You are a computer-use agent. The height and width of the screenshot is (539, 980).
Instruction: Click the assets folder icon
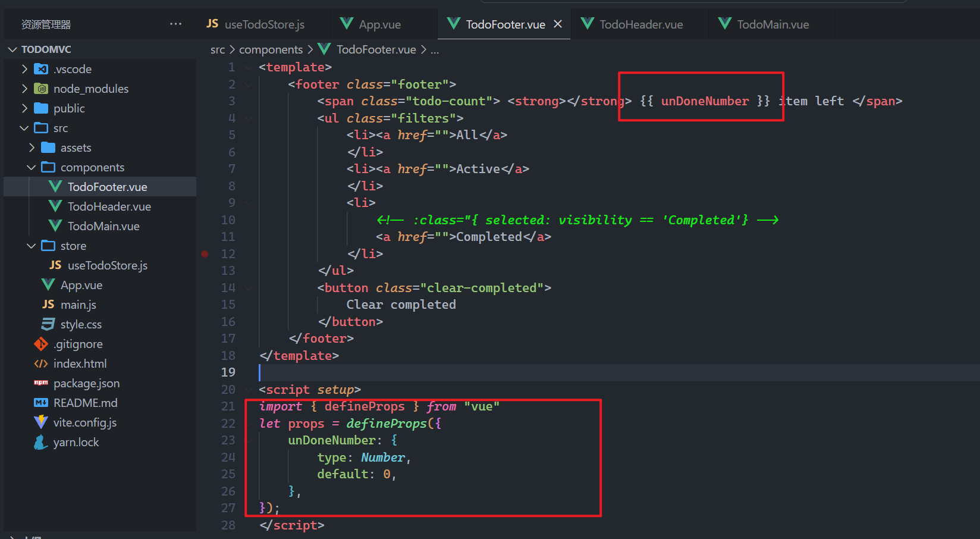[48, 148]
